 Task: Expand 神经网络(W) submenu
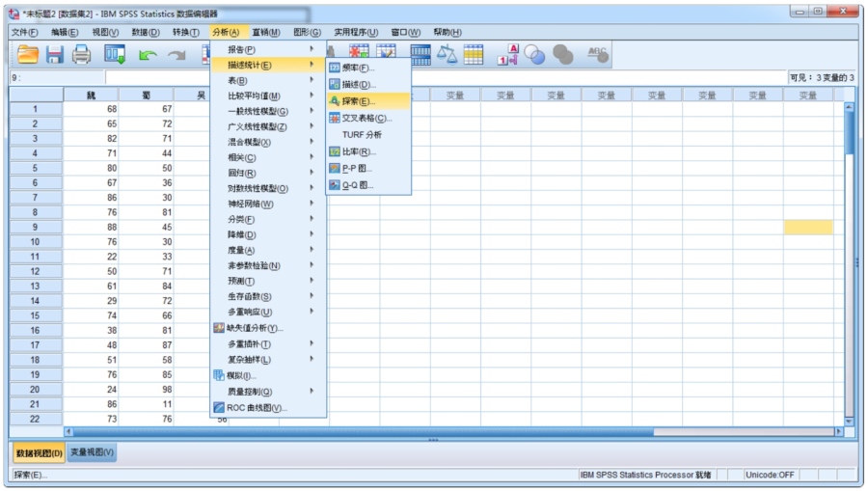point(268,204)
